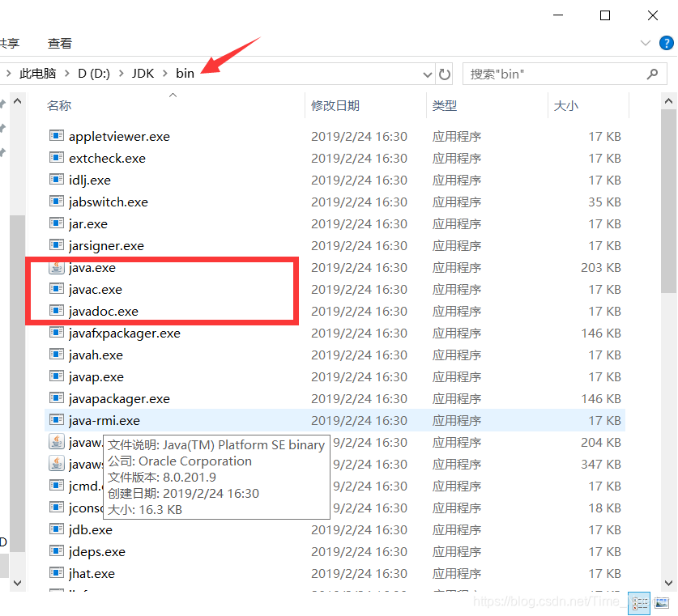Open the 查看 ribbon tab
This screenshot has height=616, width=678.
(x=60, y=43)
